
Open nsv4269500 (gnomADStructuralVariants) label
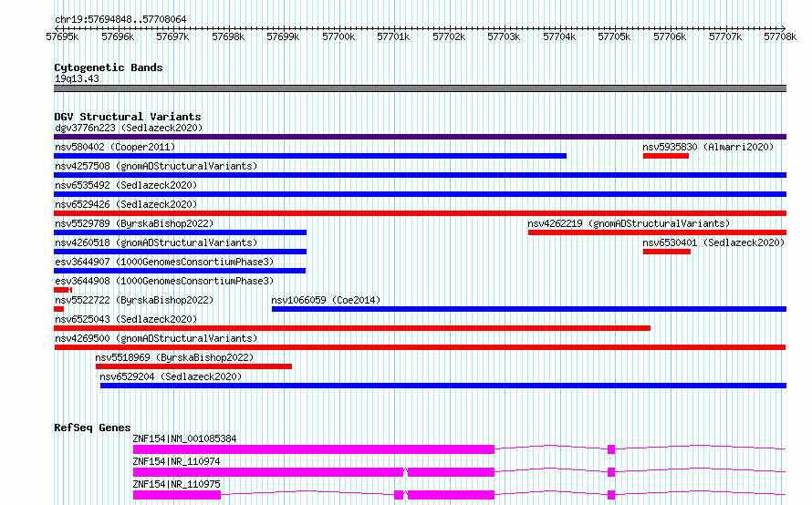point(156,338)
